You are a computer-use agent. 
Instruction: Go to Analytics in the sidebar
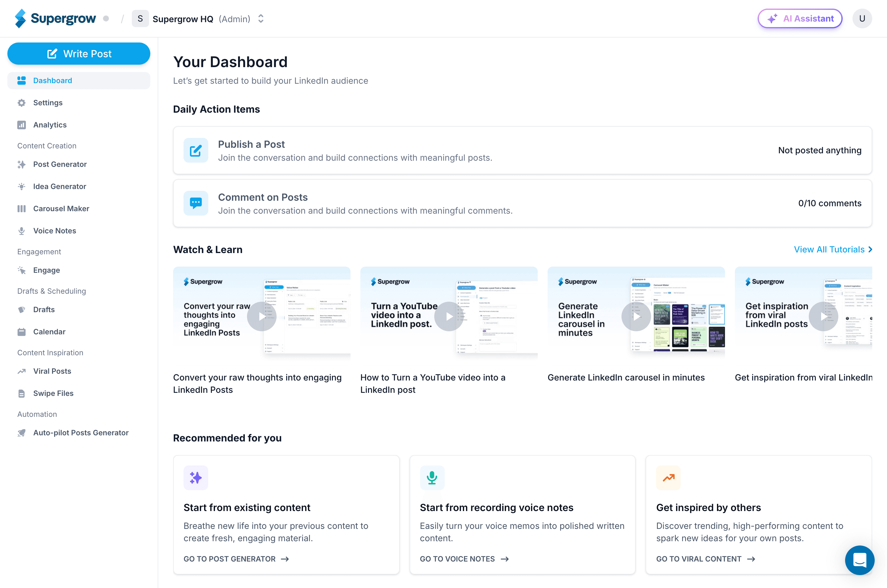(50, 125)
